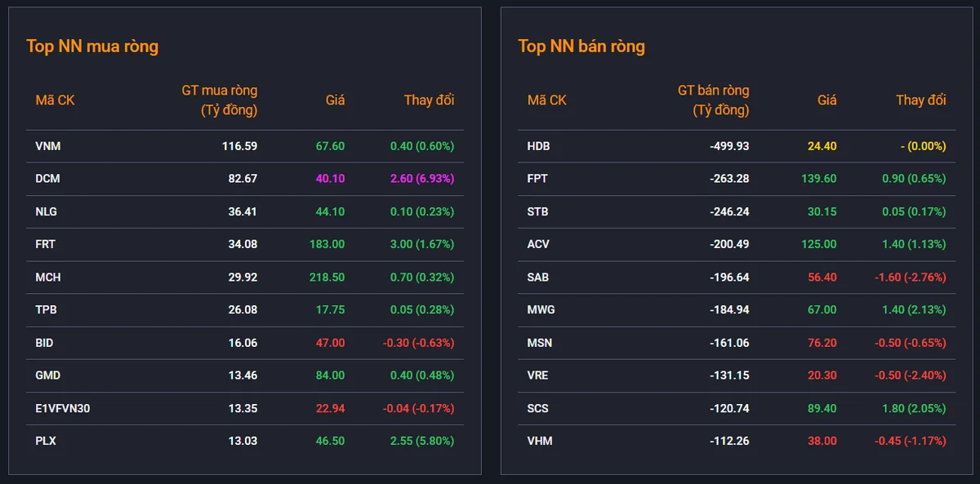Open the BID stock code
The height and width of the screenshot is (484, 980).
(x=45, y=343)
